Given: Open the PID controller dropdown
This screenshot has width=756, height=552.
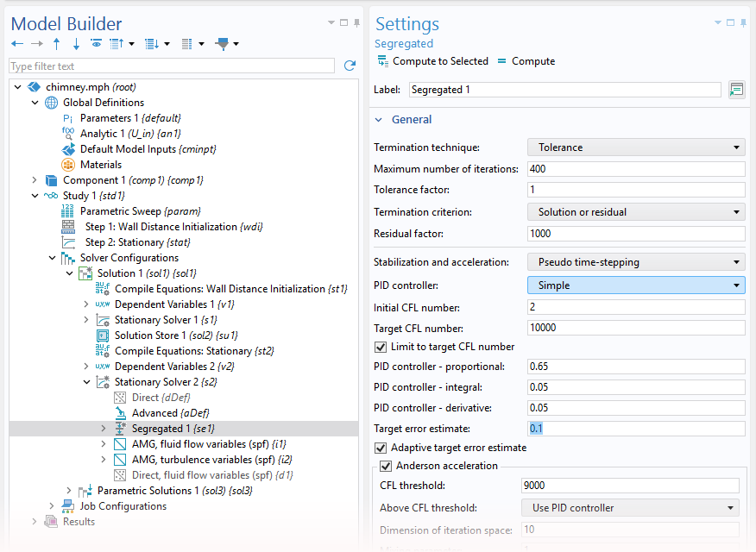Looking at the screenshot, I should pos(635,285).
